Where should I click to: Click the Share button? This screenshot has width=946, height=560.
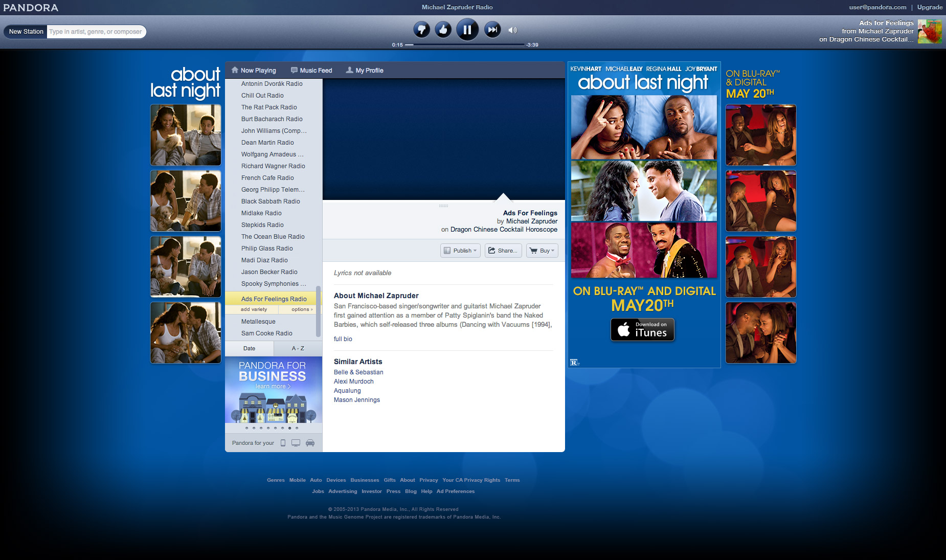click(x=503, y=251)
